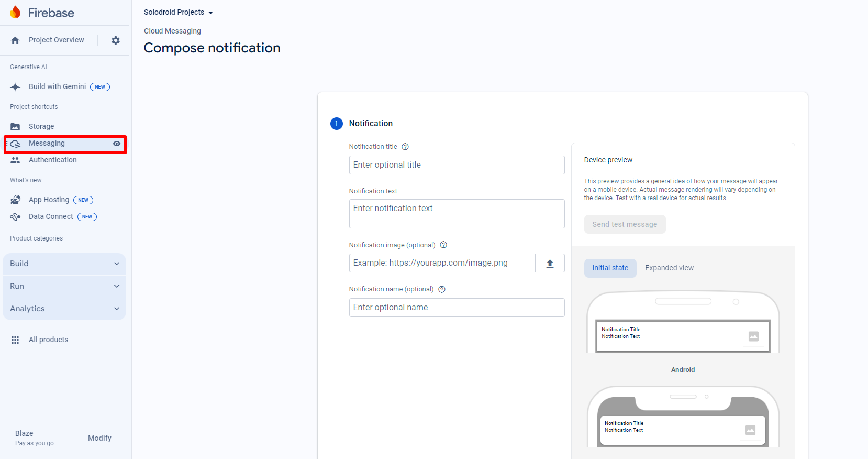Open App Hosting in the sidebar

[49, 200]
